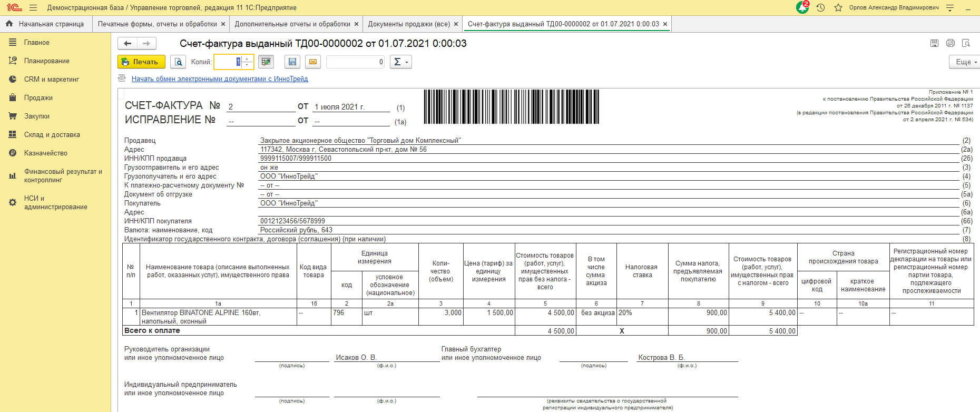Open the Казначейство section

click(55, 153)
